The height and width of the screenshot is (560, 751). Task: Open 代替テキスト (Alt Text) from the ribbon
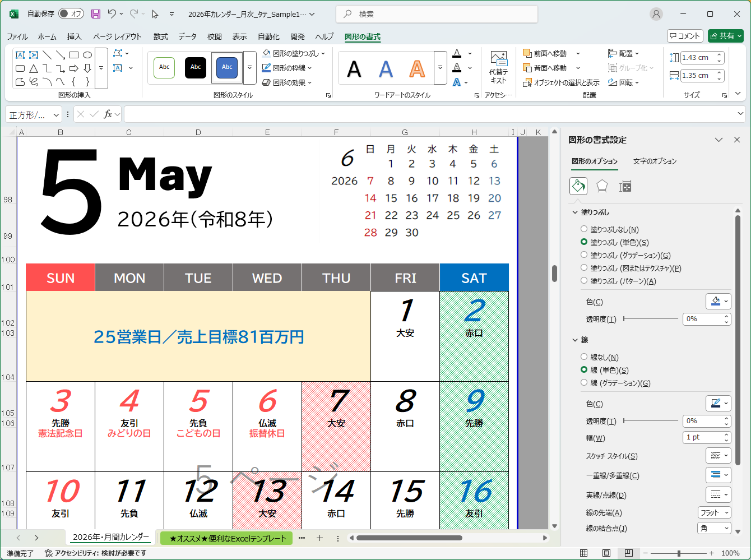[498, 67]
